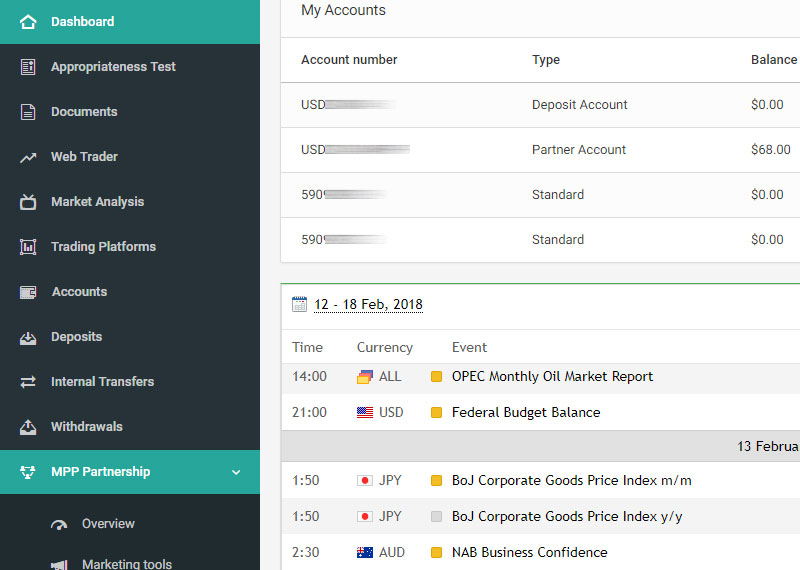800x570 pixels.
Task: Click the Dashboard home icon
Action: pyautogui.click(x=28, y=21)
